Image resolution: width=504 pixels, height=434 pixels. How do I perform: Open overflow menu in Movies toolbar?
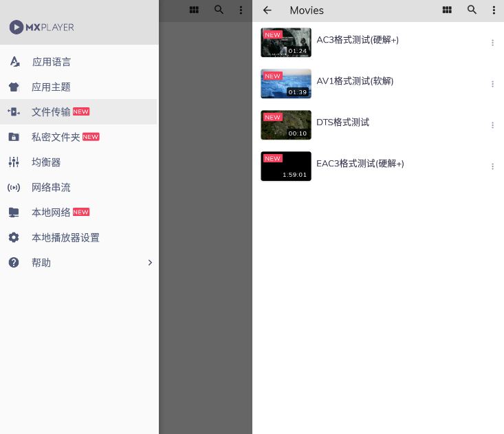tap(494, 10)
